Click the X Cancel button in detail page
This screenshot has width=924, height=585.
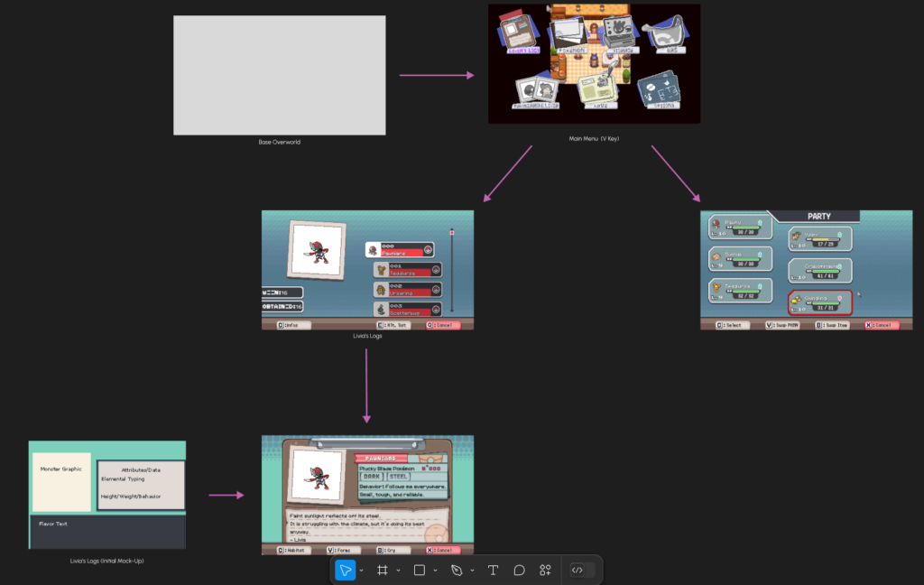[x=442, y=550]
